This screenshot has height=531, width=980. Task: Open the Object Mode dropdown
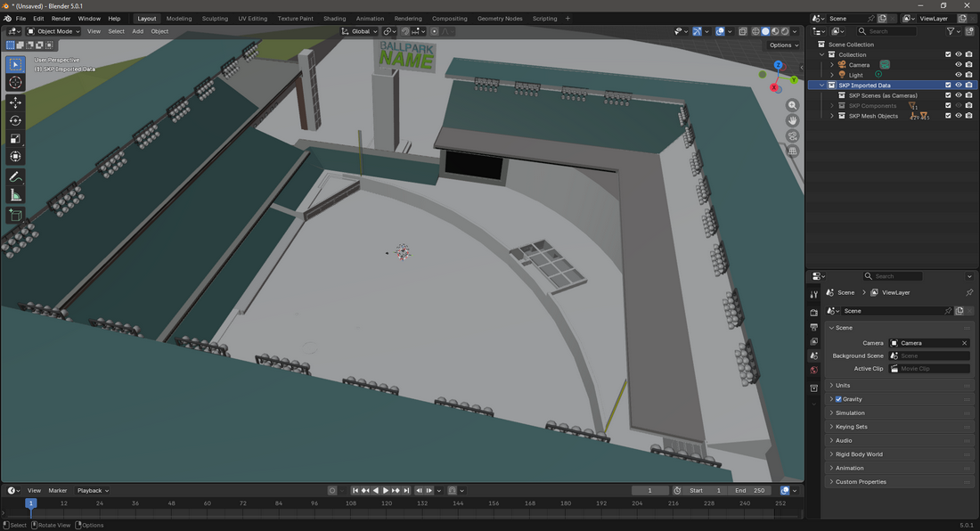(x=53, y=31)
